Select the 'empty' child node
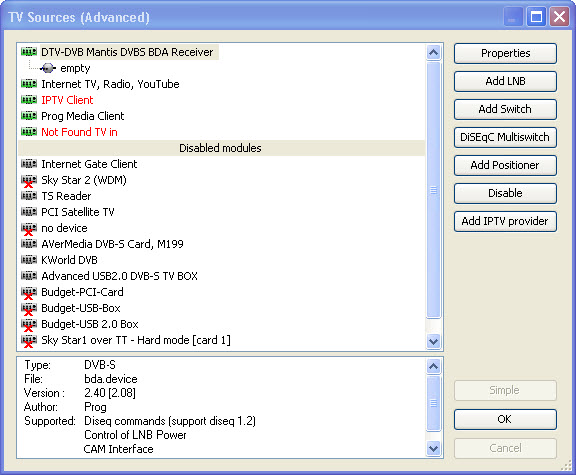 click(75, 68)
